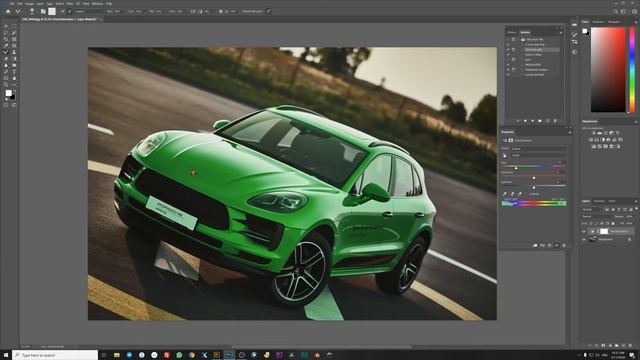Viewport: 640px width, 360px height.
Task: Open the layer blend mode dropdown
Action: pyautogui.click(x=596, y=216)
